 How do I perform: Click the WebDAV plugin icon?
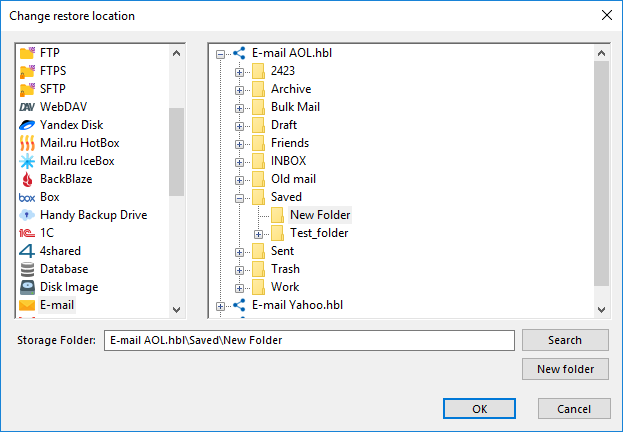(27, 107)
